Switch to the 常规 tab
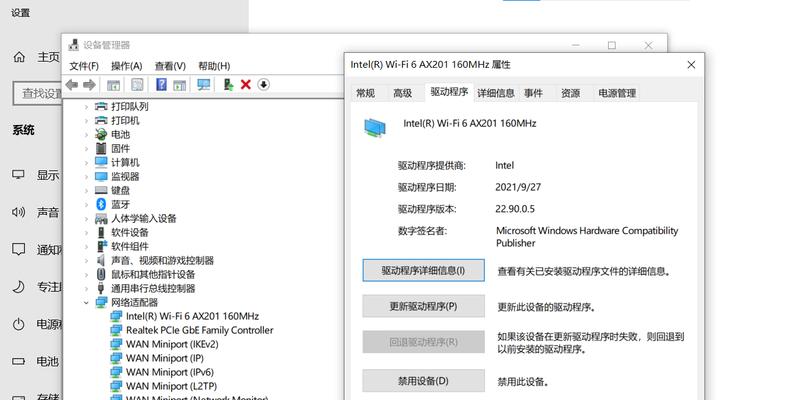This screenshot has height=400, width=812. (x=365, y=93)
